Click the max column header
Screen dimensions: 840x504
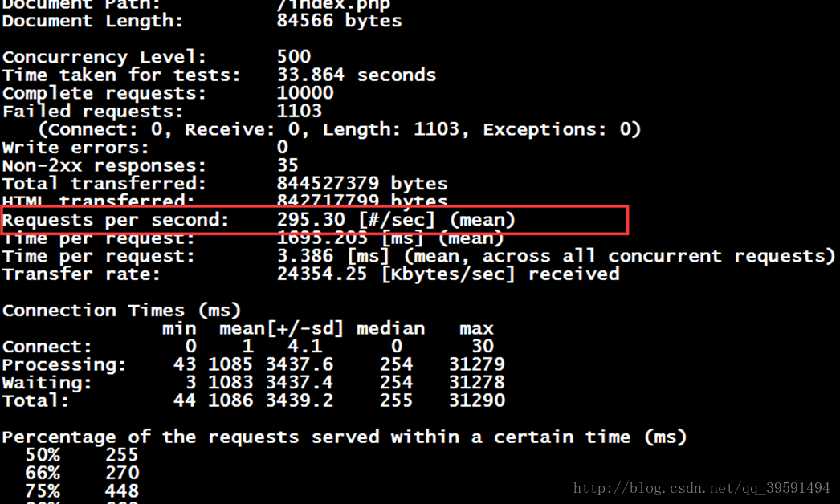click(x=476, y=329)
